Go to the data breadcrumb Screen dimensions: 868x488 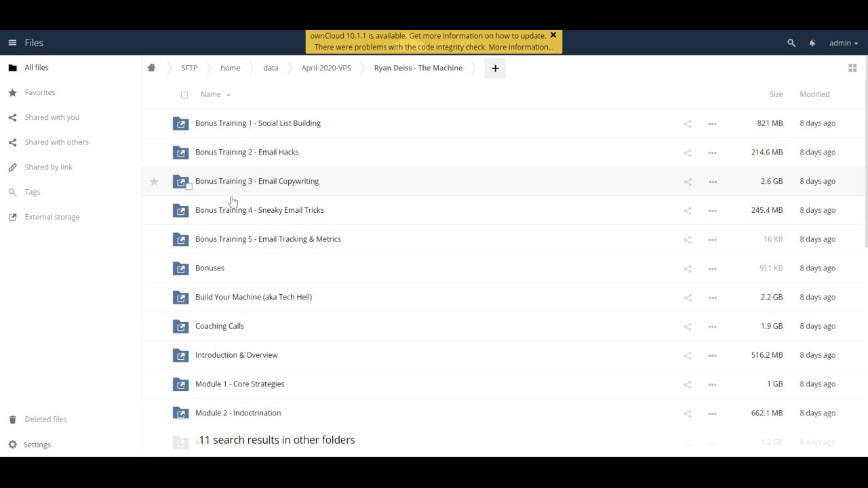point(271,68)
